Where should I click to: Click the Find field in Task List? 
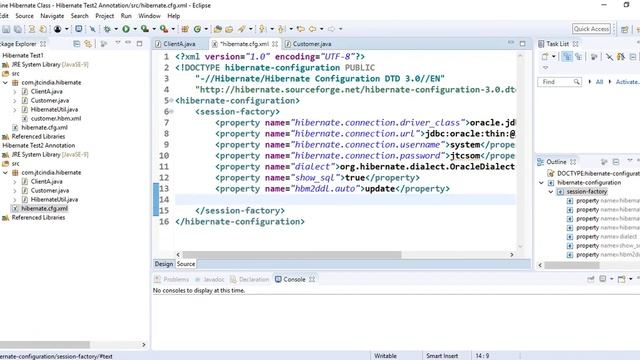coord(559,82)
